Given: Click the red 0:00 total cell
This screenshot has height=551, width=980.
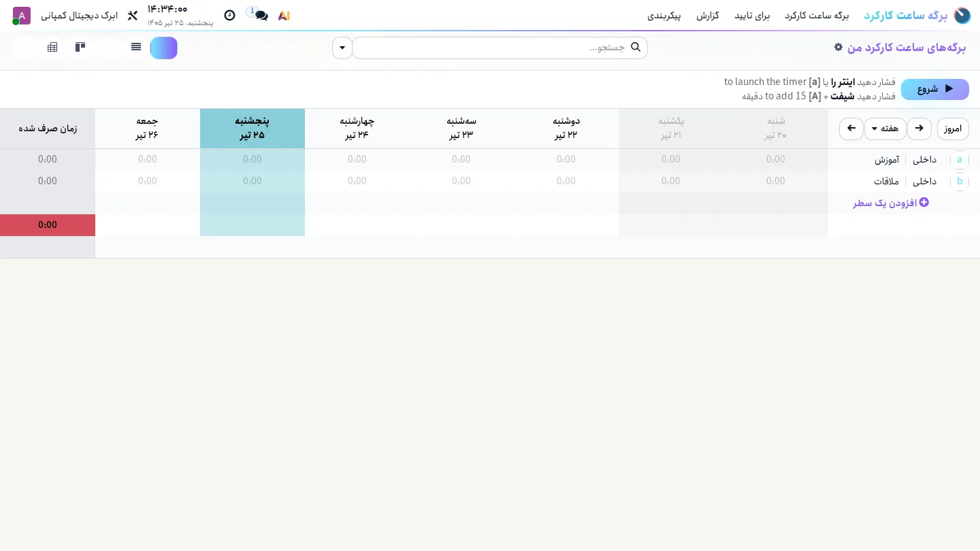Looking at the screenshot, I should coord(48,225).
